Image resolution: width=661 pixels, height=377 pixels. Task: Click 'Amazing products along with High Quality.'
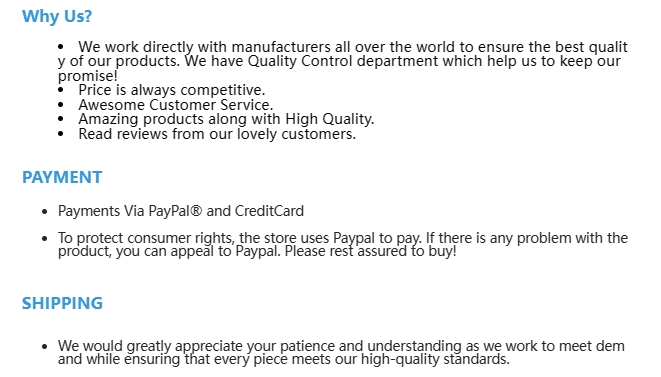226,119
